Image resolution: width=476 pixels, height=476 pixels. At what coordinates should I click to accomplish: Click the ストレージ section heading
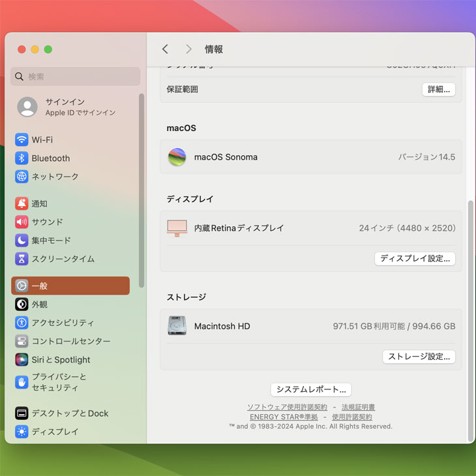tap(186, 297)
